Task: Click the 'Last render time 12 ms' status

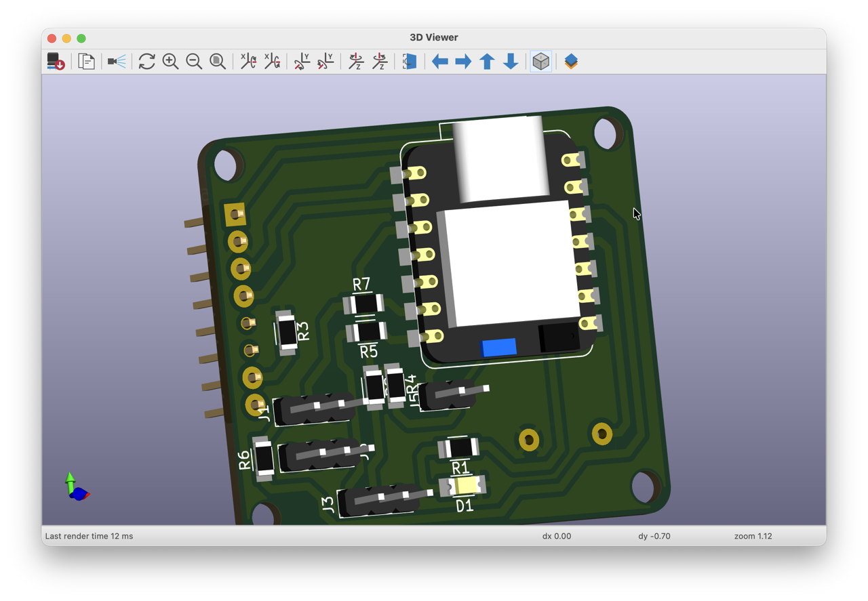Action: pyautogui.click(x=89, y=536)
